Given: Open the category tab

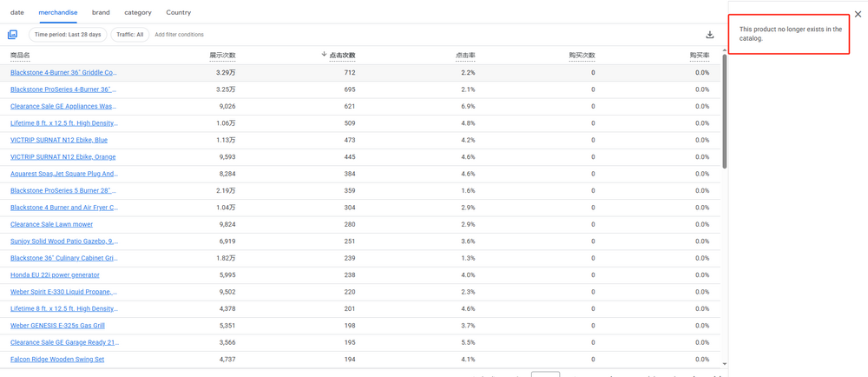Looking at the screenshot, I should tap(138, 13).
